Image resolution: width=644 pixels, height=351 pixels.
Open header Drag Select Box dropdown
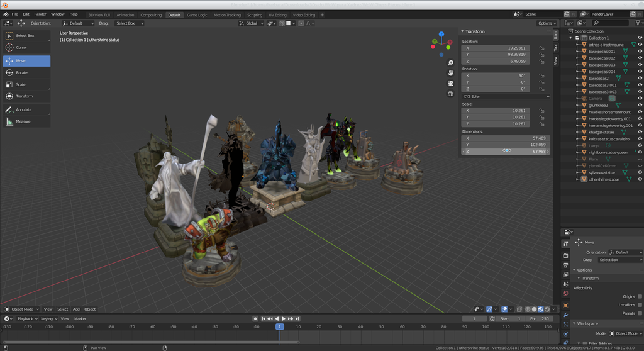pos(130,23)
